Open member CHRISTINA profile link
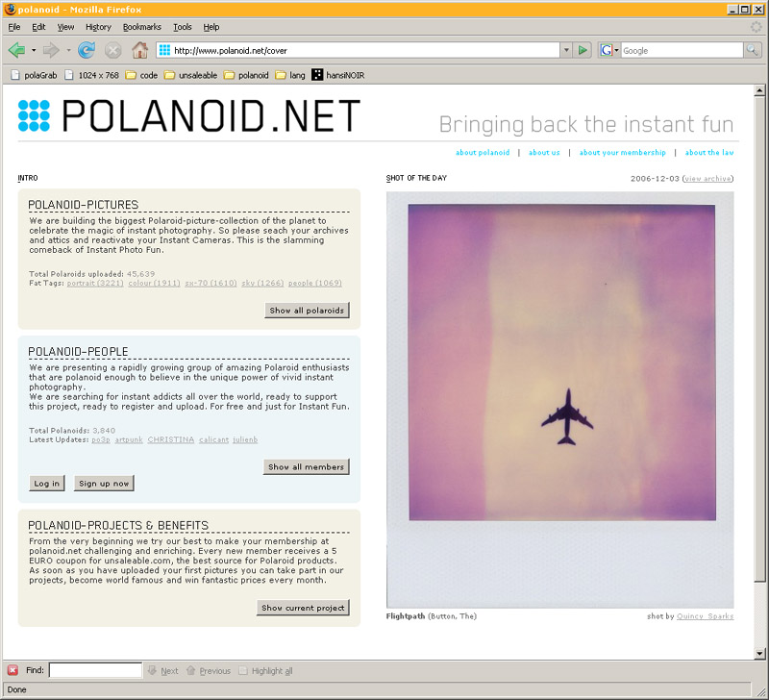The image size is (769, 700). (x=171, y=439)
